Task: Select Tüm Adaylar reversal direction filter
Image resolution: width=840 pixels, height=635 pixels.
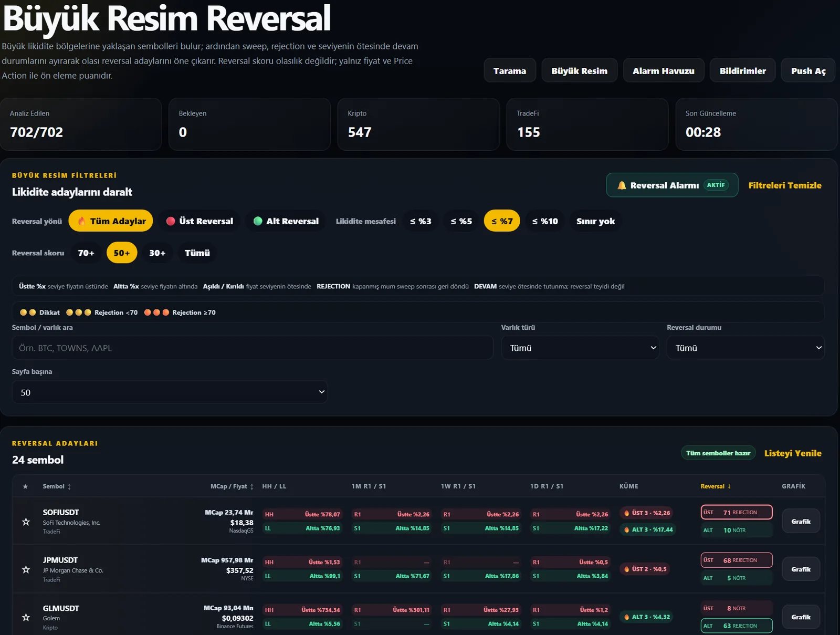Action: click(x=111, y=221)
